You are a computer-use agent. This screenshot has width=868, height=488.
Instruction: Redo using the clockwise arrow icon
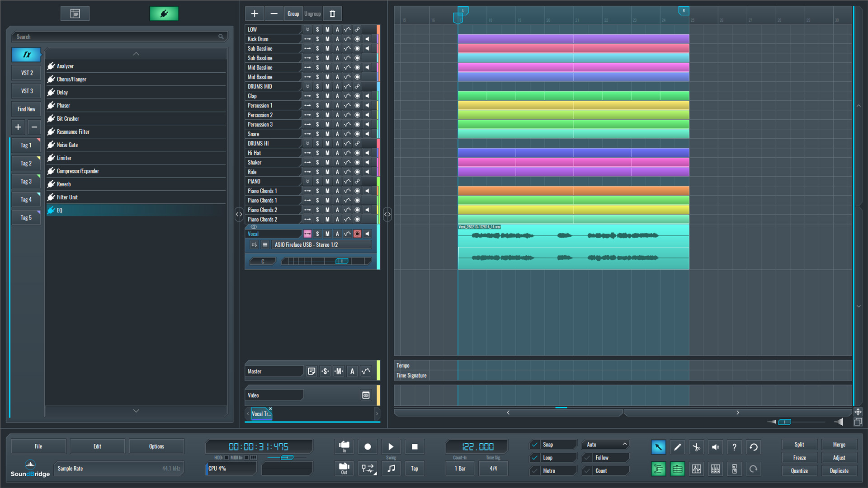tap(753, 469)
